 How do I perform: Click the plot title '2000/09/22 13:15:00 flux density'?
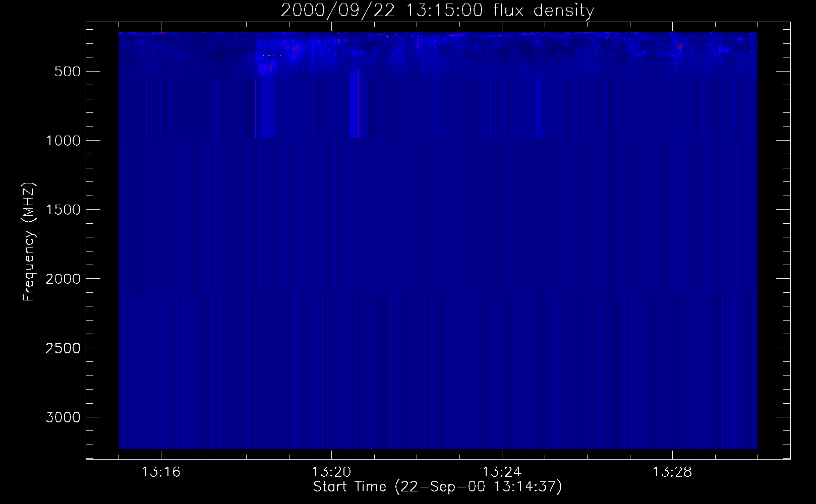[x=437, y=10]
